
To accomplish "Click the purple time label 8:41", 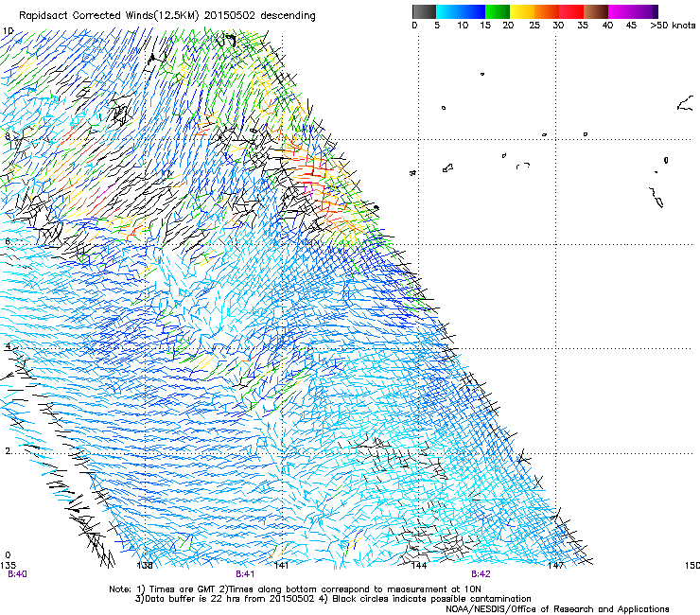I will pos(245,574).
